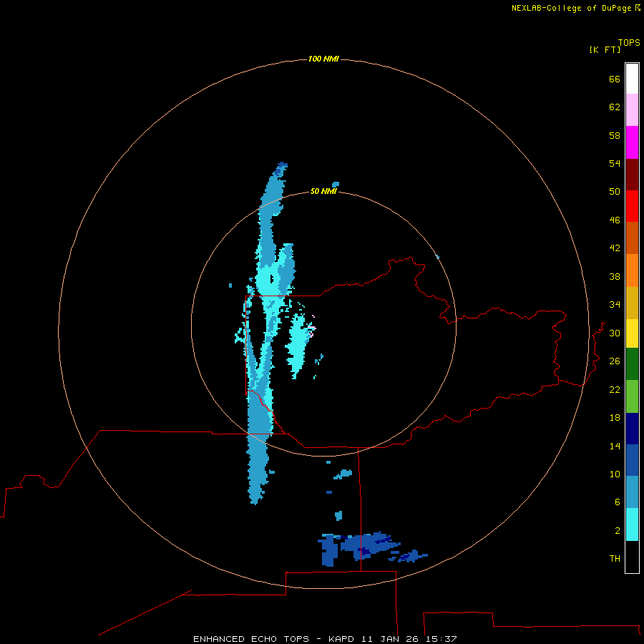Screen dimensions: 644x644
Task: Click the orange 38 kft legend swatch
Action: coord(632,270)
